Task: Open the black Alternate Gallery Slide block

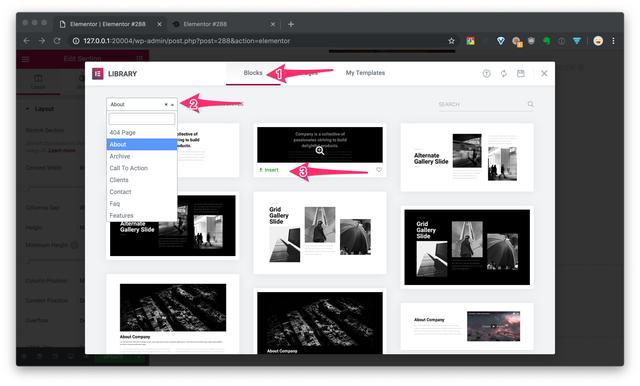Action: click(x=173, y=226)
